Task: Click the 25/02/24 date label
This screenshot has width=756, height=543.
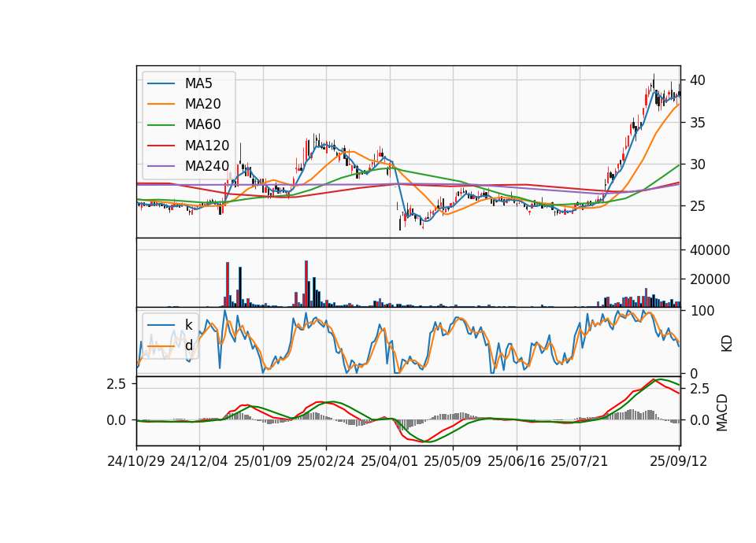Action: pyautogui.click(x=326, y=462)
